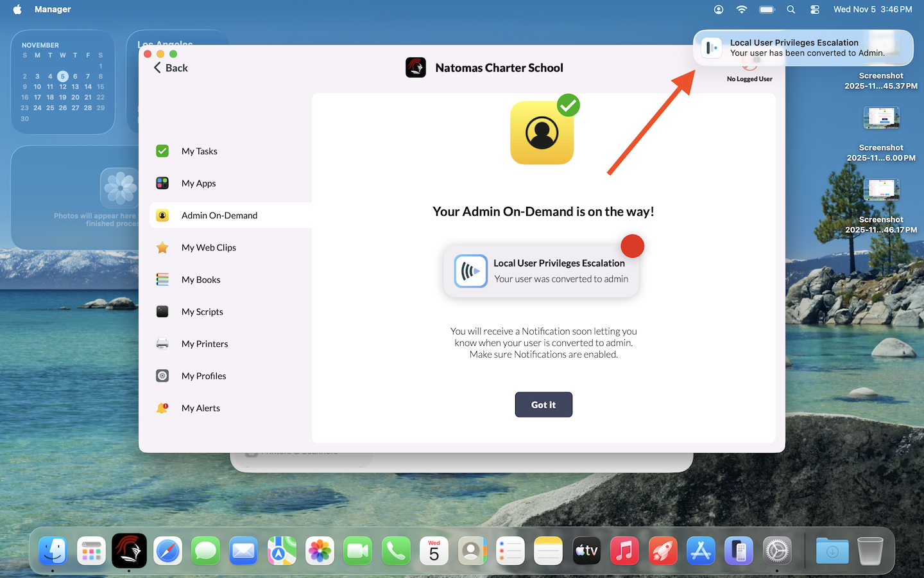Open the Manager menu in the menu bar
Viewport: 924px width, 578px height.
[53, 9]
